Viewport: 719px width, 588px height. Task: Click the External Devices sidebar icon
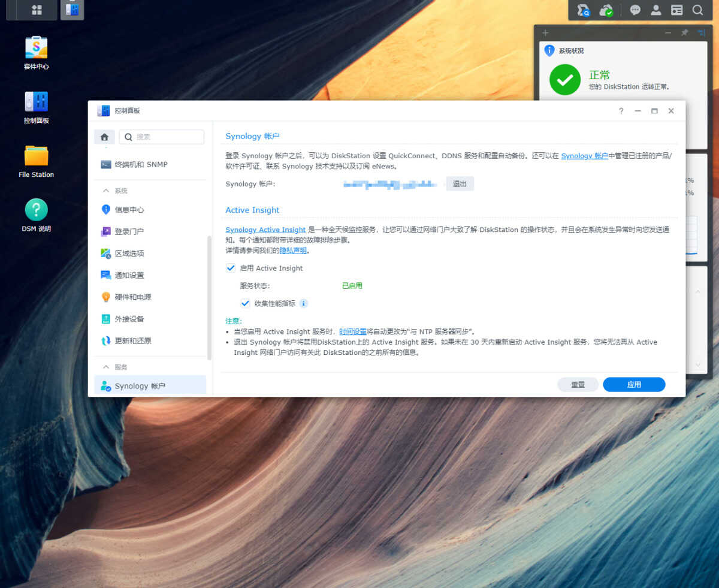(x=106, y=319)
